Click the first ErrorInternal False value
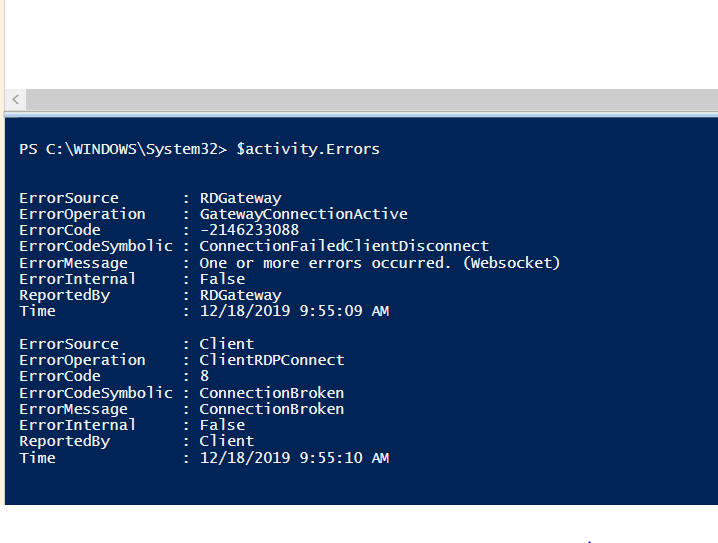 click(x=222, y=279)
